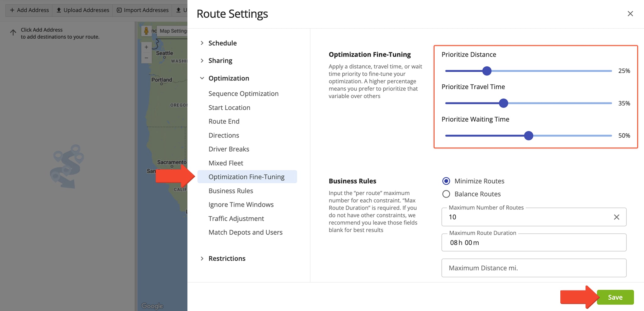Save the route settings

coord(615,297)
